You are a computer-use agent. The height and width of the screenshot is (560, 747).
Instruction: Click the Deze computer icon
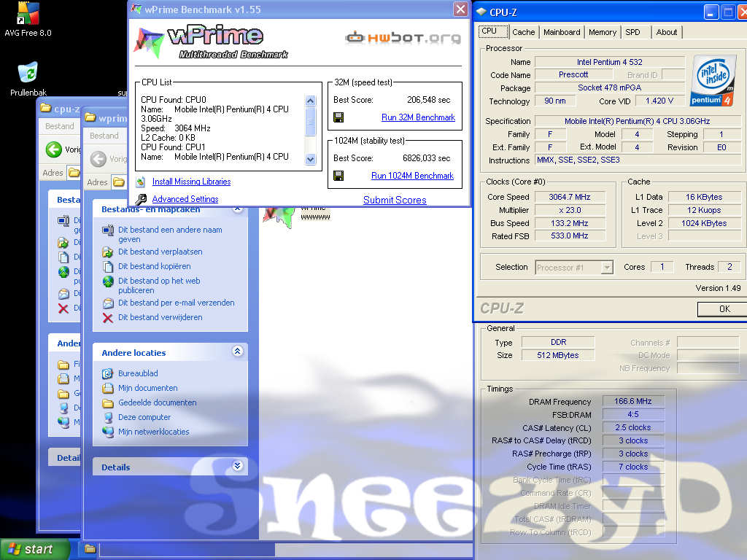click(x=108, y=417)
